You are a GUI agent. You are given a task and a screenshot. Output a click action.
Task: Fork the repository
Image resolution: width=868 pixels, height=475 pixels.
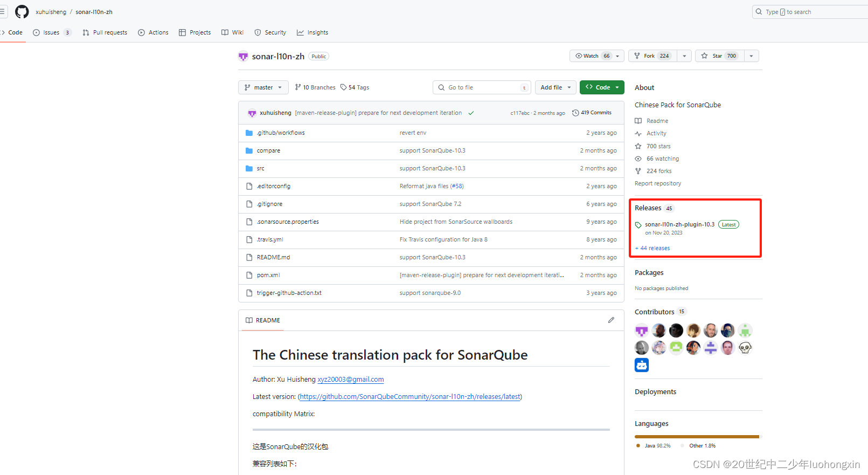652,56
